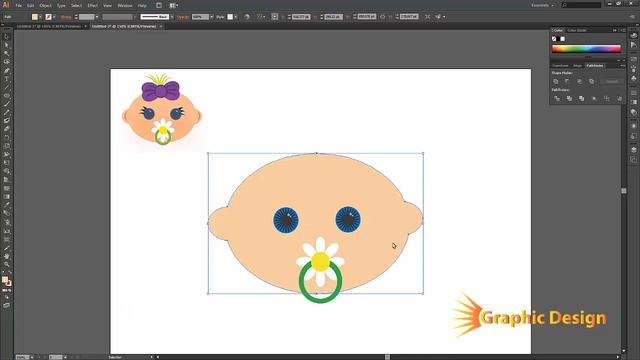Select the Type tool
Viewport: 640px width, 360px height.
7,79
